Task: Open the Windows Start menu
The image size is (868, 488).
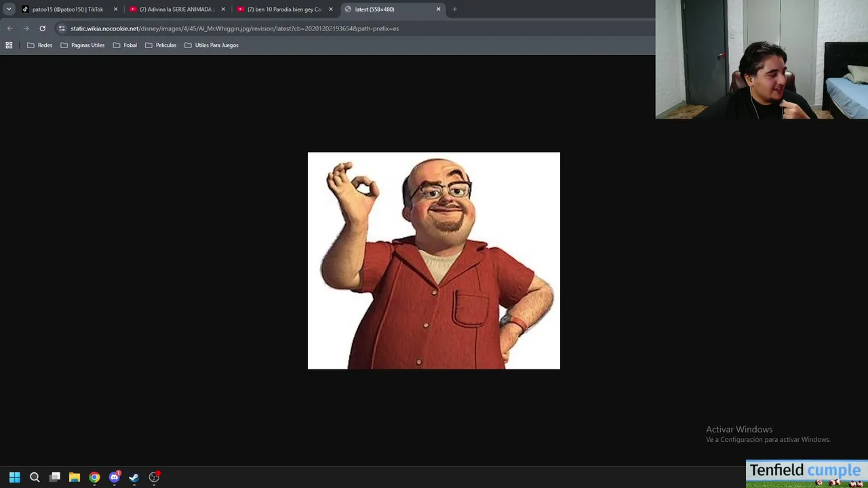Action: [15, 477]
